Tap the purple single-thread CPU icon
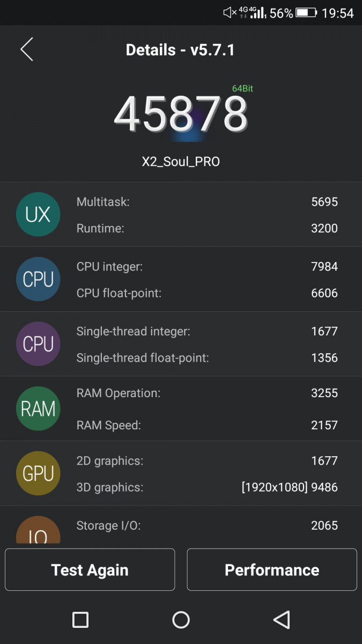The image size is (362, 644). pyautogui.click(x=38, y=344)
